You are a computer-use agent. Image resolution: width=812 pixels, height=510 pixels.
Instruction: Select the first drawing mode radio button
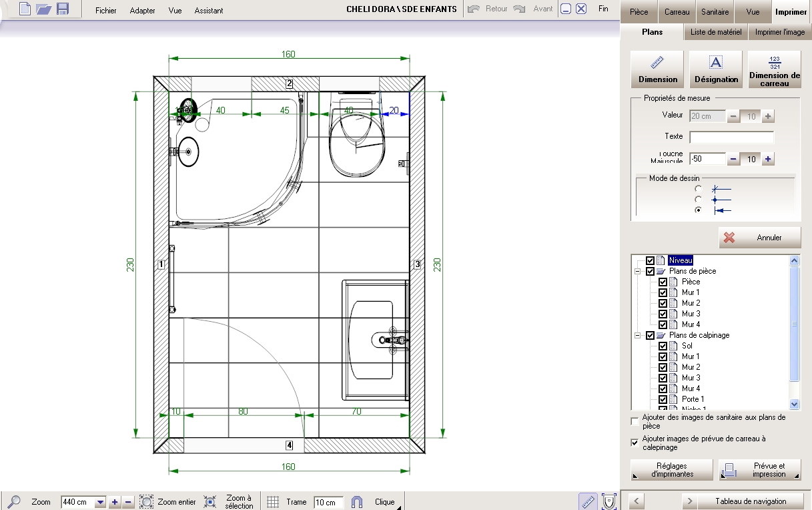tap(699, 189)
